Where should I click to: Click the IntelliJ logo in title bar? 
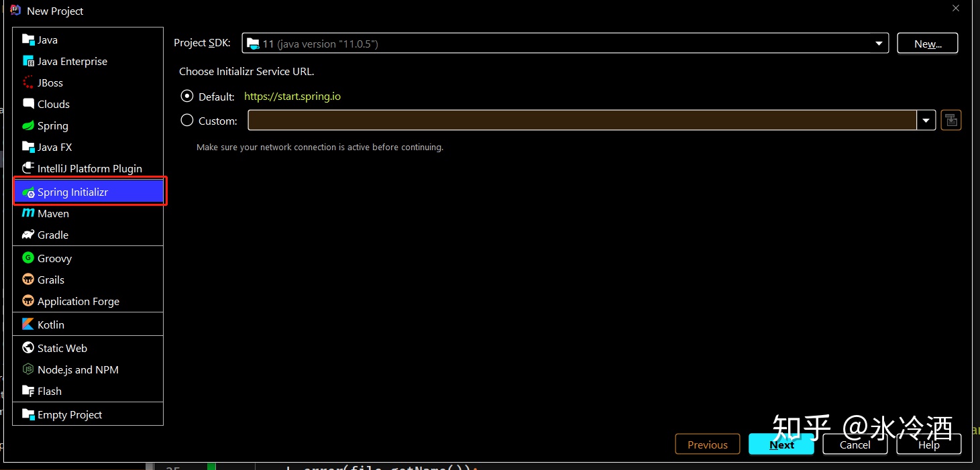15,9
